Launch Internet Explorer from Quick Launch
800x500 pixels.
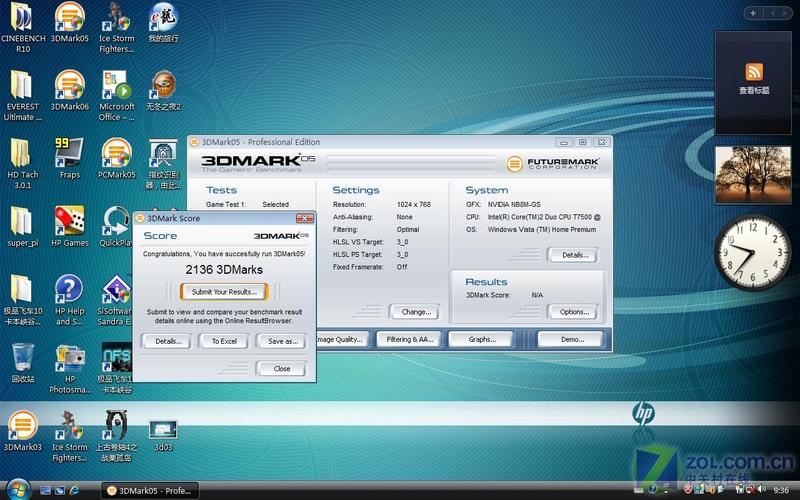click(x=74, y=490)
